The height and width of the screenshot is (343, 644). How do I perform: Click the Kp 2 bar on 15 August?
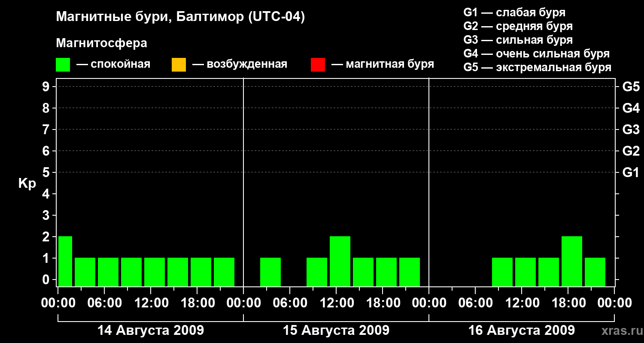[x=340, y=261]
